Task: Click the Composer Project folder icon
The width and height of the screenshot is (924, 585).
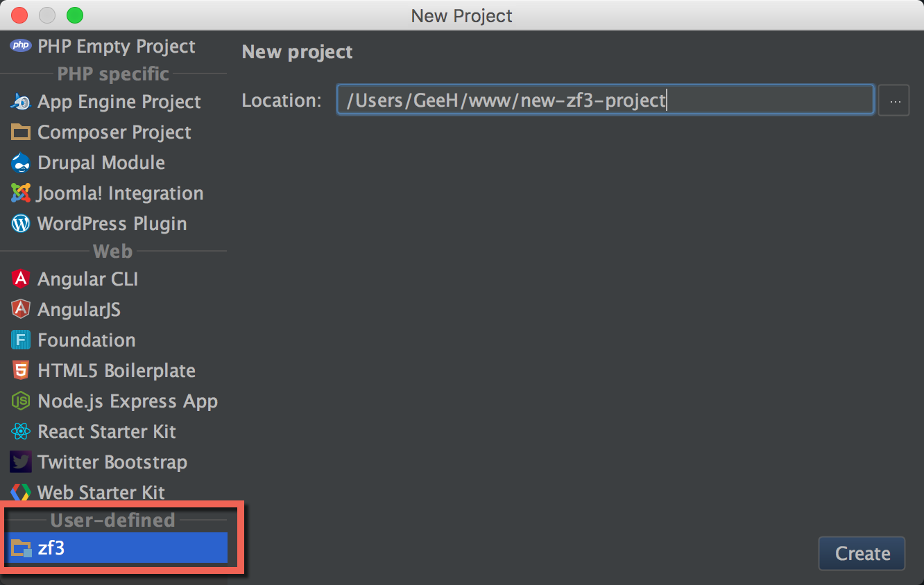Action: [x=21, y=132]
